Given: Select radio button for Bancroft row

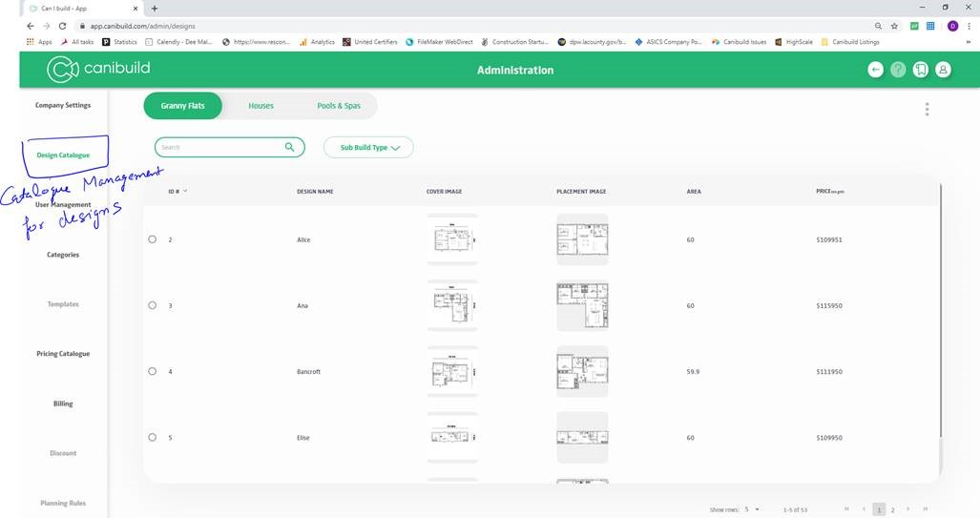Looking at the screenshot, I should pos(153,371).
